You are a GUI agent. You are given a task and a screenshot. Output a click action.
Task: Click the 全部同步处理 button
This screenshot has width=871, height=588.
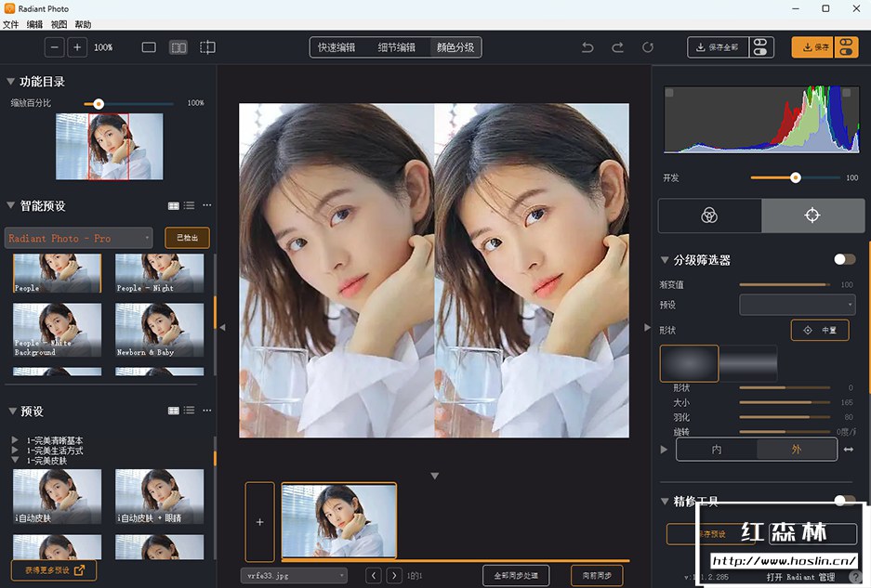point(516,576)
